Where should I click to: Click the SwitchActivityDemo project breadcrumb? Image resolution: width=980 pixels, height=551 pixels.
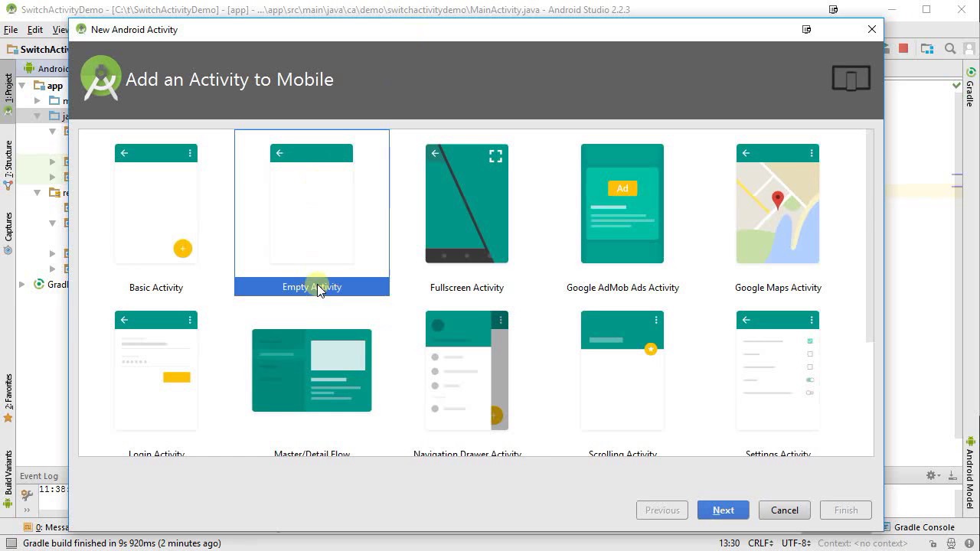40,49
